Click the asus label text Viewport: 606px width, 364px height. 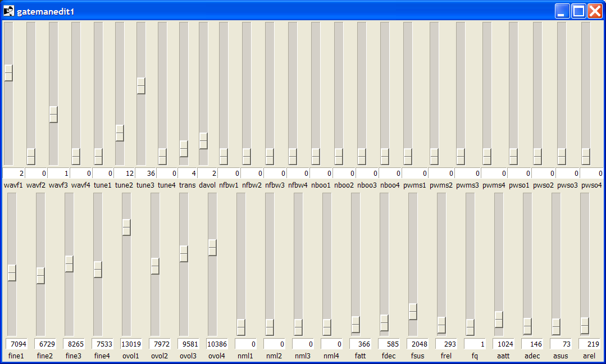tap(561, 356)
